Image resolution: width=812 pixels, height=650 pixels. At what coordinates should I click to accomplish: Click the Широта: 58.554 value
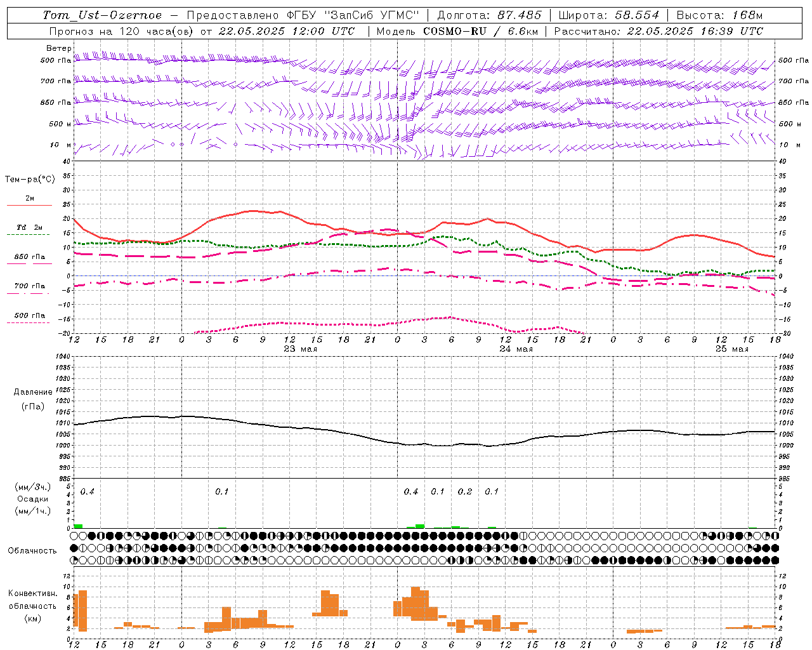(x=609, y=15)
